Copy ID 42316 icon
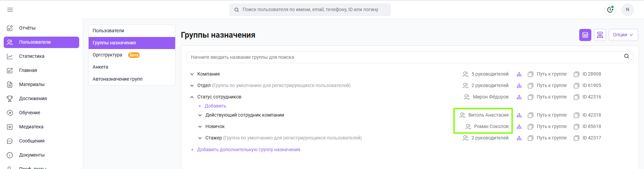Screen dimensions: 644x169 pyautogui.click(x=577, y=97)
